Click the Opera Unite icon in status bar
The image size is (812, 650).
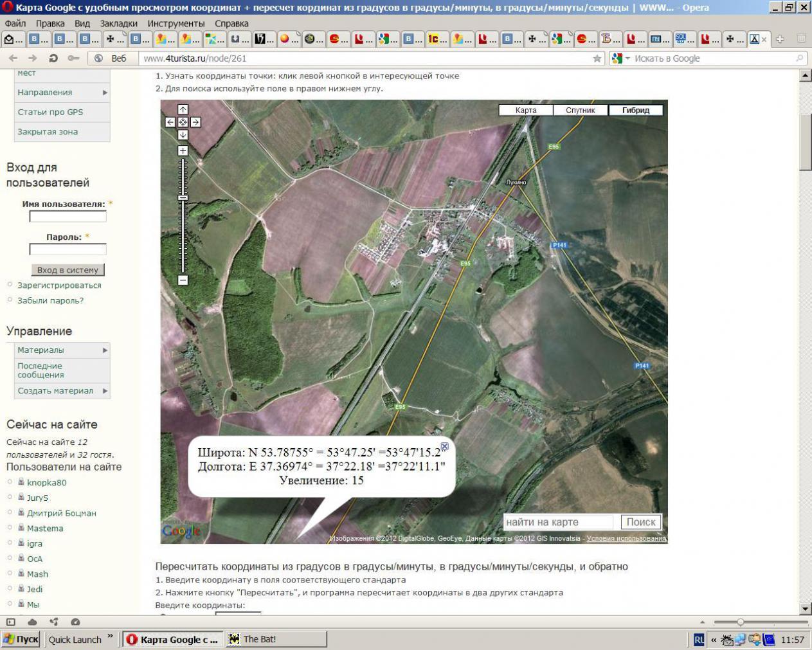(54, 622)
